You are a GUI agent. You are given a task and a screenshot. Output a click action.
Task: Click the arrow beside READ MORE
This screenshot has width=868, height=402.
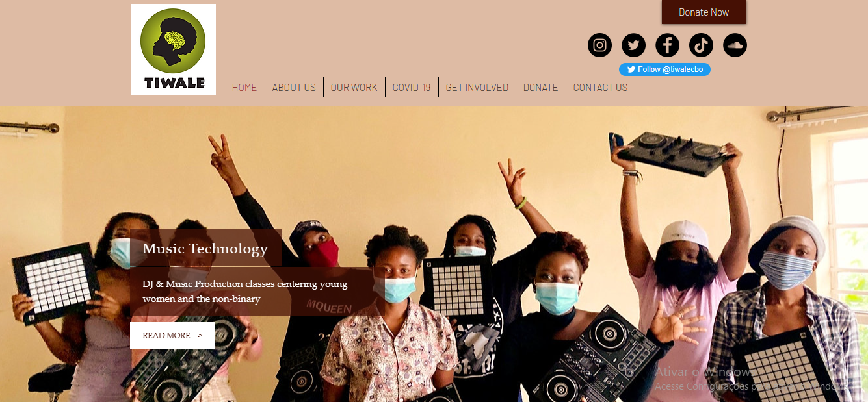(x=200, y=336)
